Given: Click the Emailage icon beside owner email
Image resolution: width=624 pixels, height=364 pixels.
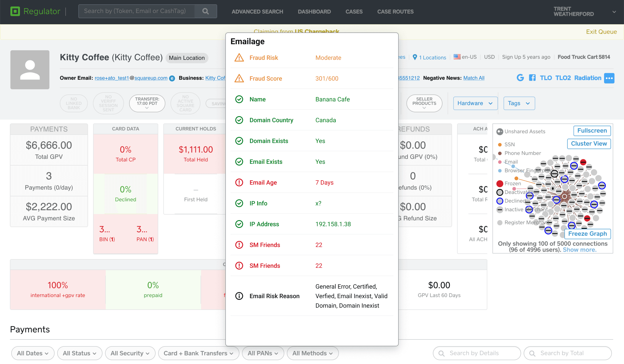Looking at the screenshot, I should (172, 78).
